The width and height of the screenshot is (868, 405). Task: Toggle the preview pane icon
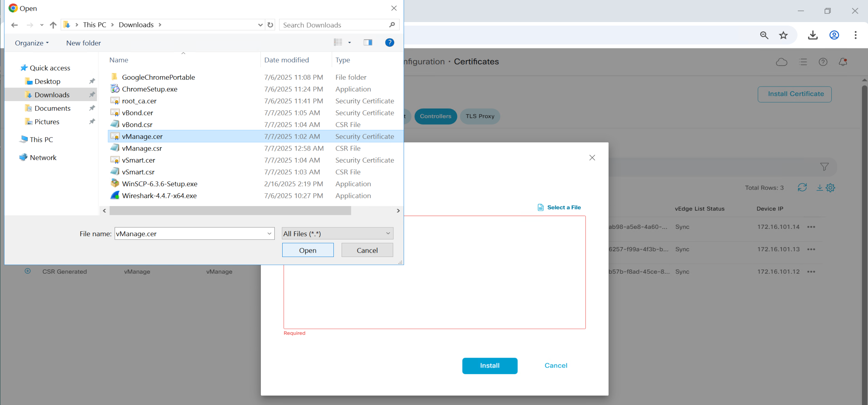click(368, 43)
